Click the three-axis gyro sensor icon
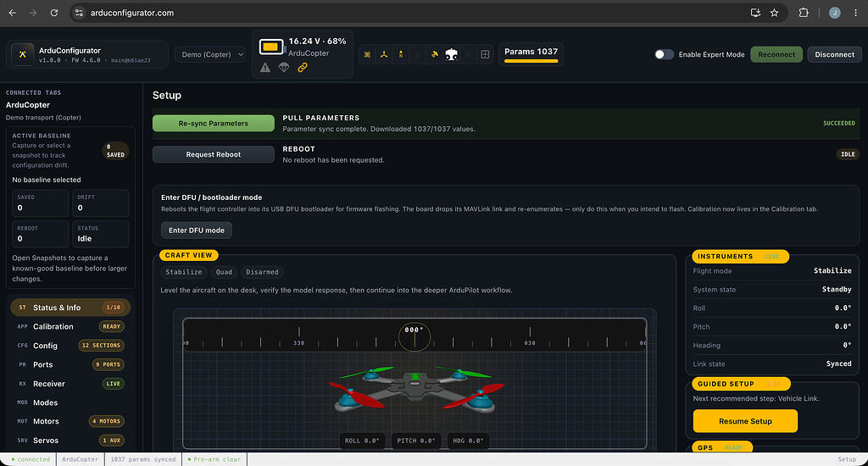The width and height of the screenshot is (868, 466). 384,54
